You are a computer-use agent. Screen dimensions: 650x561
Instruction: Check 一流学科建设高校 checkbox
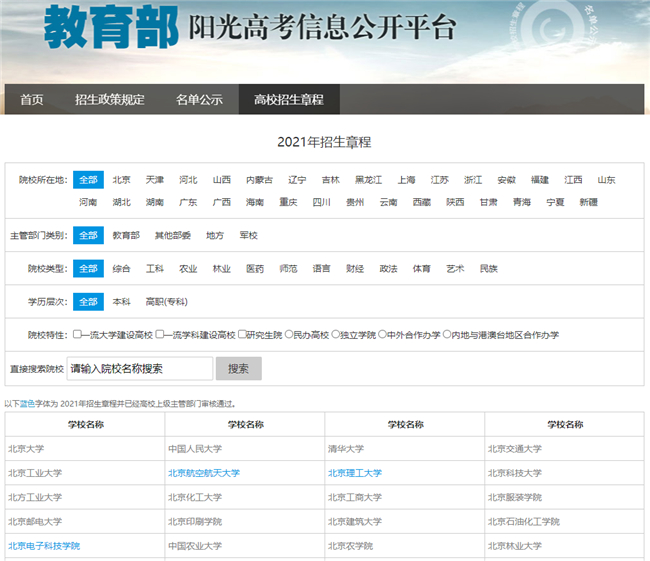[x=160, y=334]
